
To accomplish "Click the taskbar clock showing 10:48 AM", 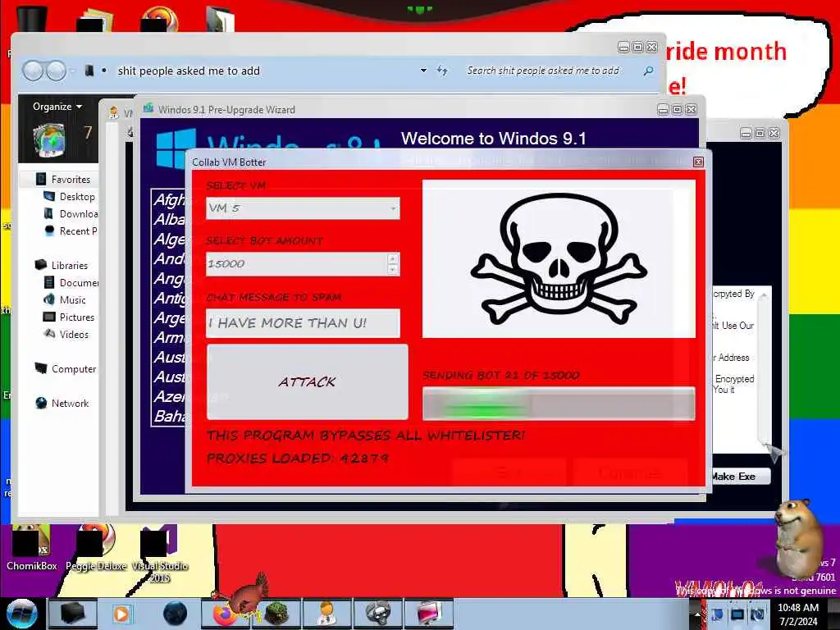I will (x=798, y=614).
